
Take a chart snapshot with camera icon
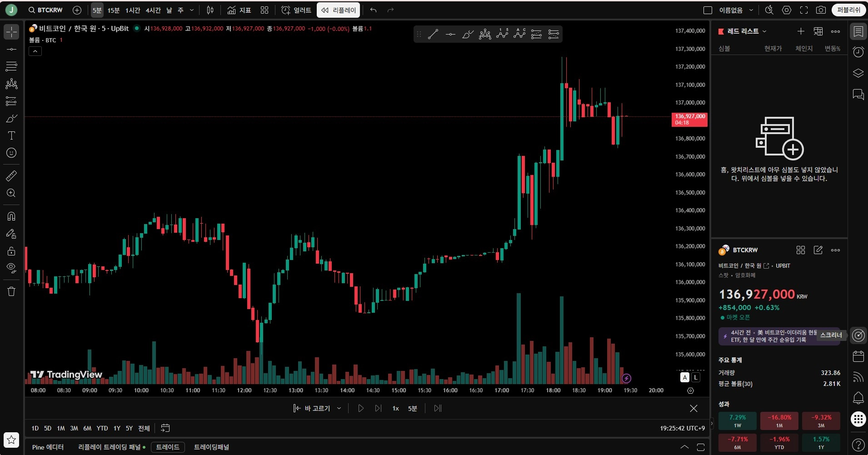pyautogui.click(x=821, y=10)
